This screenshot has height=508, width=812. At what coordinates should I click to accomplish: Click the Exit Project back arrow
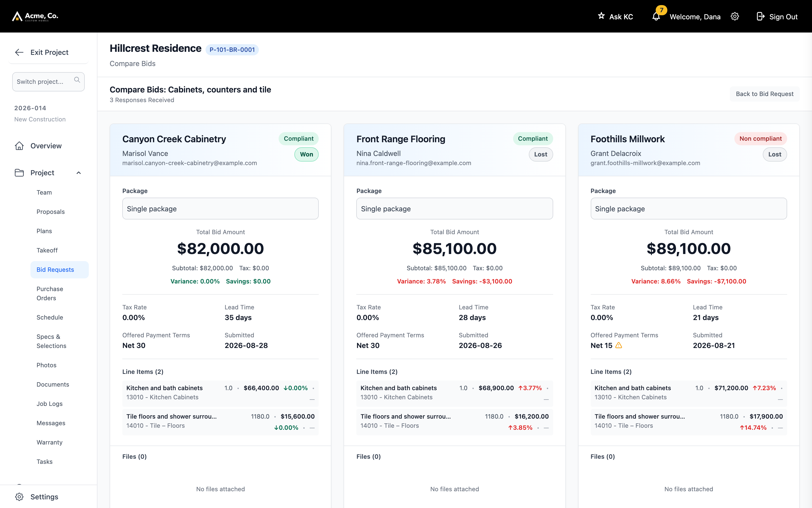pyautogui.click(x=19, y=52)
